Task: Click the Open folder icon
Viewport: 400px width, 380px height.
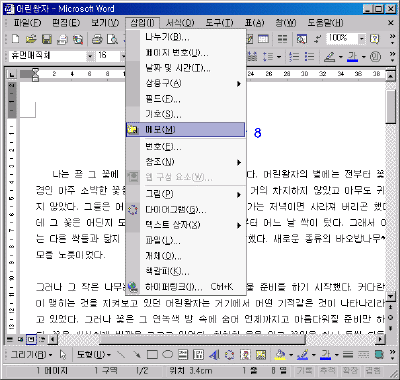Action: 31,39
